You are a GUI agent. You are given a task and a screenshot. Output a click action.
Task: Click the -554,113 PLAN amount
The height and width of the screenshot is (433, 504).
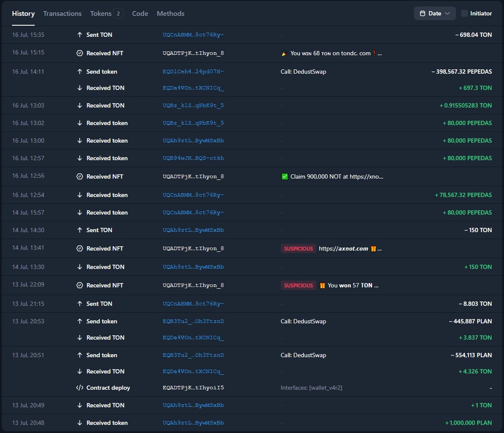tap(471, 355)
